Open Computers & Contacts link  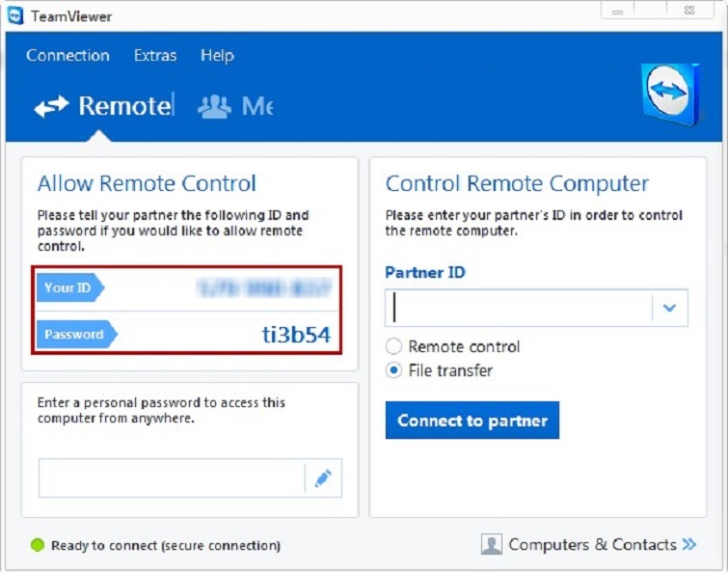coord(592,544)
